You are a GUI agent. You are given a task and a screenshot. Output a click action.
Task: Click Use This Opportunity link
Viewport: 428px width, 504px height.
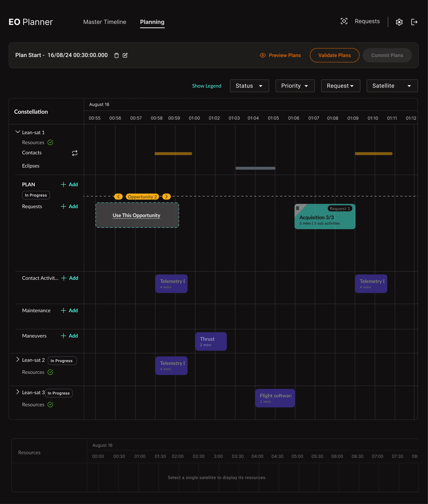click(136, 215)
